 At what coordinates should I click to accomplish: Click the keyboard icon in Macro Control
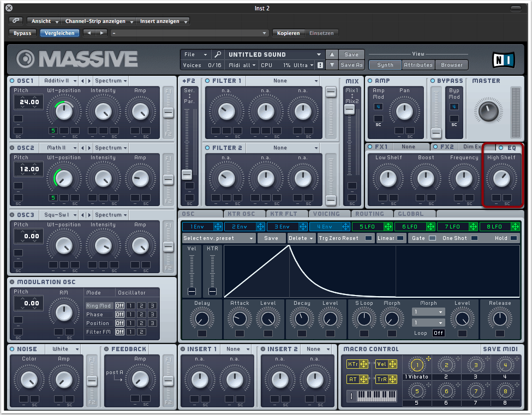point(376,396)
